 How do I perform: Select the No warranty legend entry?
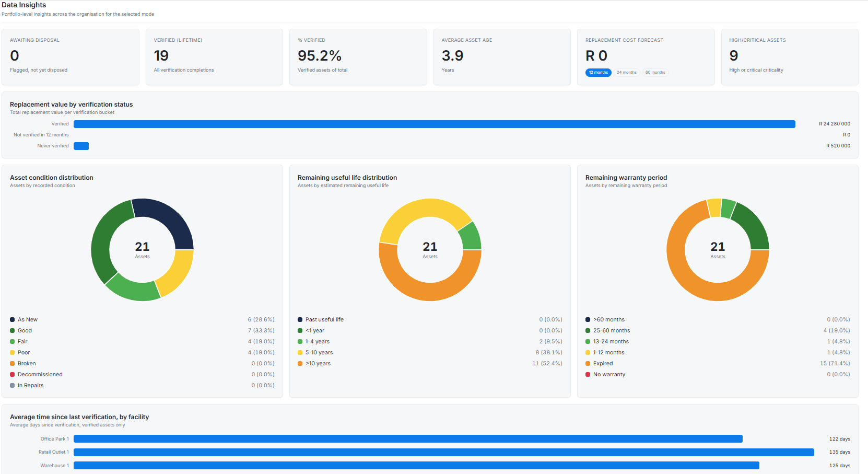(x=718, y=374)
